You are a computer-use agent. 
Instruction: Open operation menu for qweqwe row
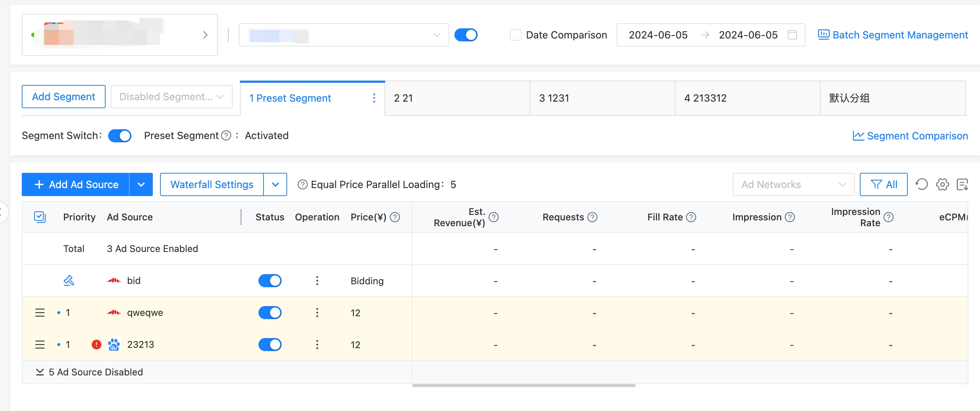(317, 313)
